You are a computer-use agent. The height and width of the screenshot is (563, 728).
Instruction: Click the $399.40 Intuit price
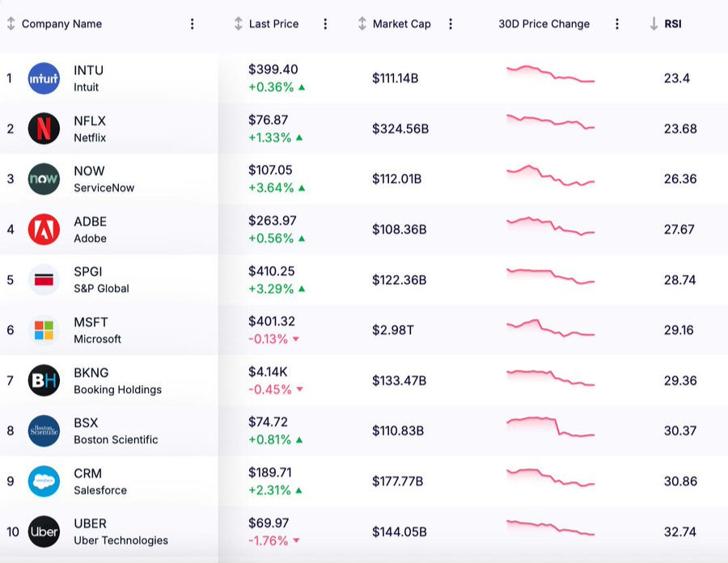pos(273,70)
